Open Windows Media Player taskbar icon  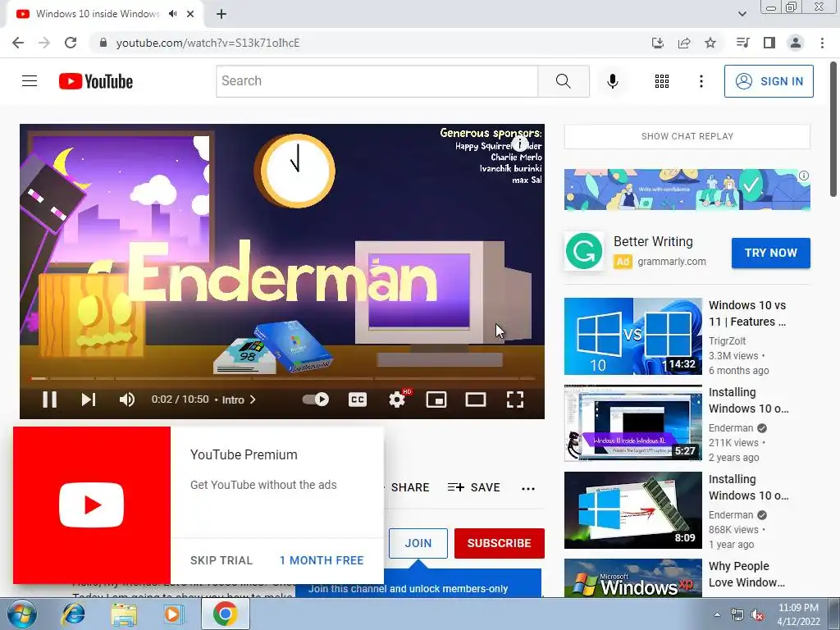click(x=172, y=614)
